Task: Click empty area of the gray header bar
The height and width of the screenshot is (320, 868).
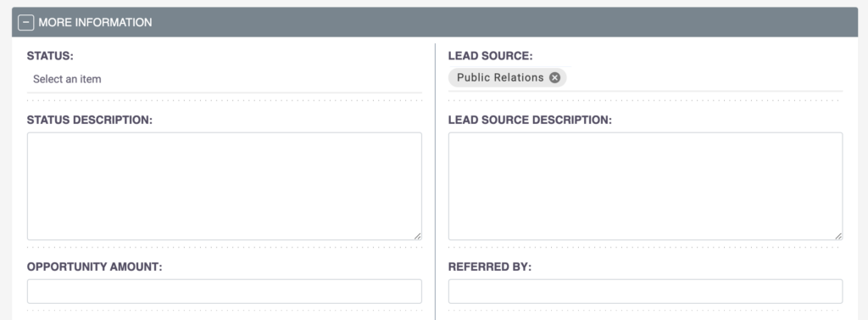Action: (498, 22)
